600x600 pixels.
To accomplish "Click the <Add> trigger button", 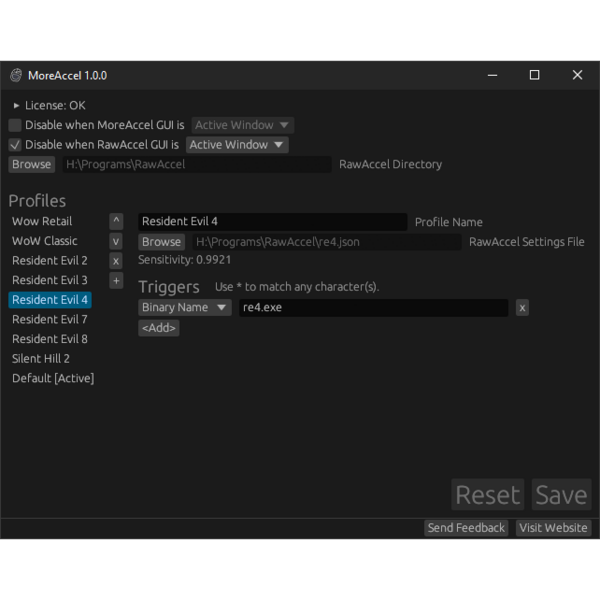I will (x=159, y=328).
